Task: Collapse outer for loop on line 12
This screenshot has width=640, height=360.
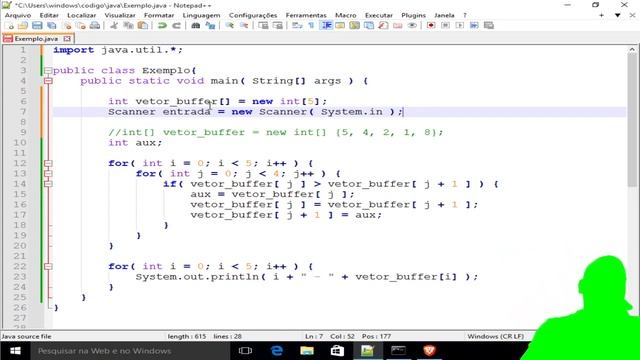Action: click(x=48, y=163)
